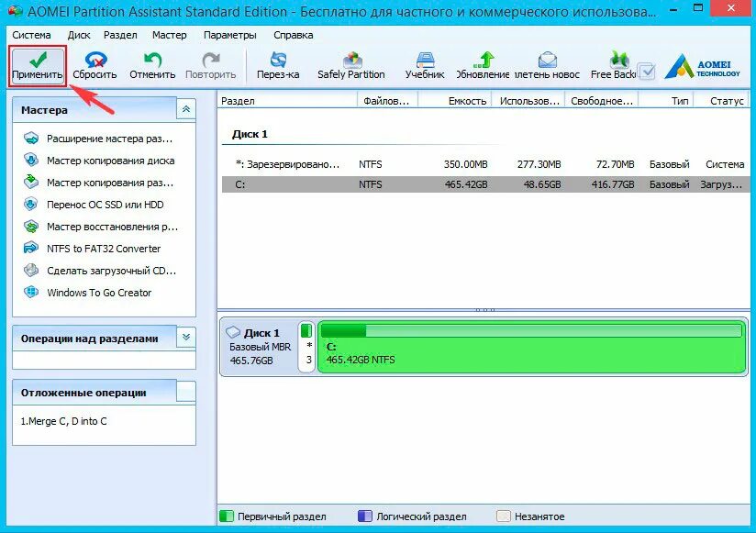
Task: Click the Незанятое legend swatch
Action: pos(504,516)
